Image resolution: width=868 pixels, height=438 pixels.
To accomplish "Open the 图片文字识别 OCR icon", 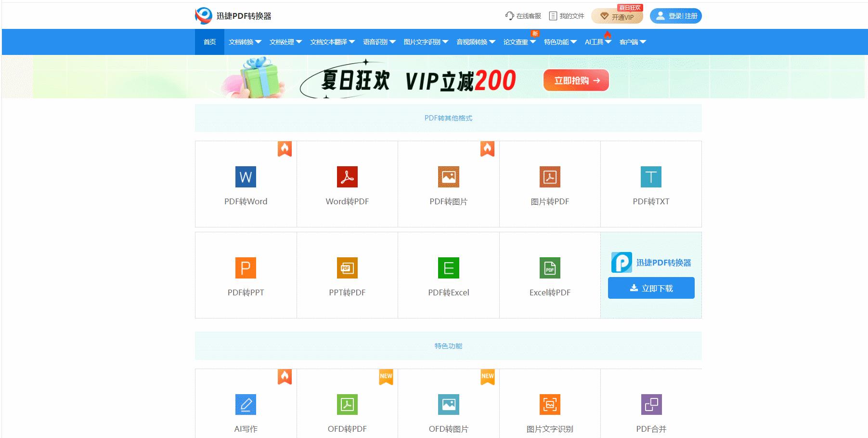I will (550, 405).
